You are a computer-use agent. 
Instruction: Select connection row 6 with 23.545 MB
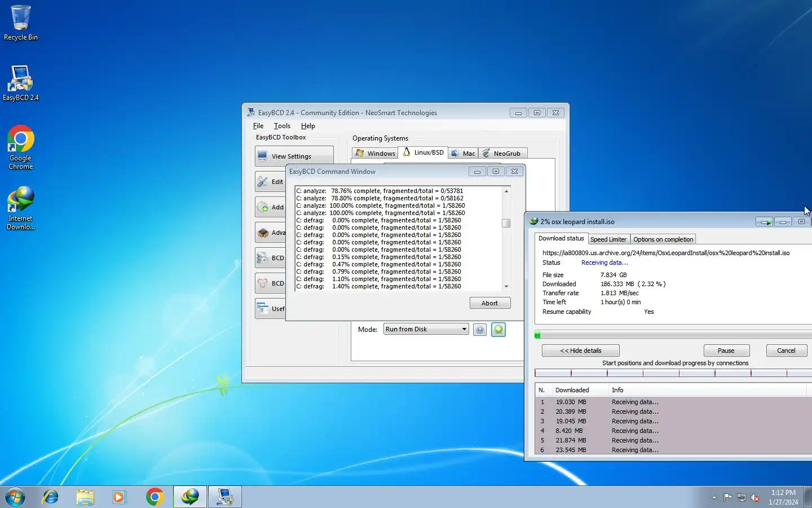coord(673,450)
